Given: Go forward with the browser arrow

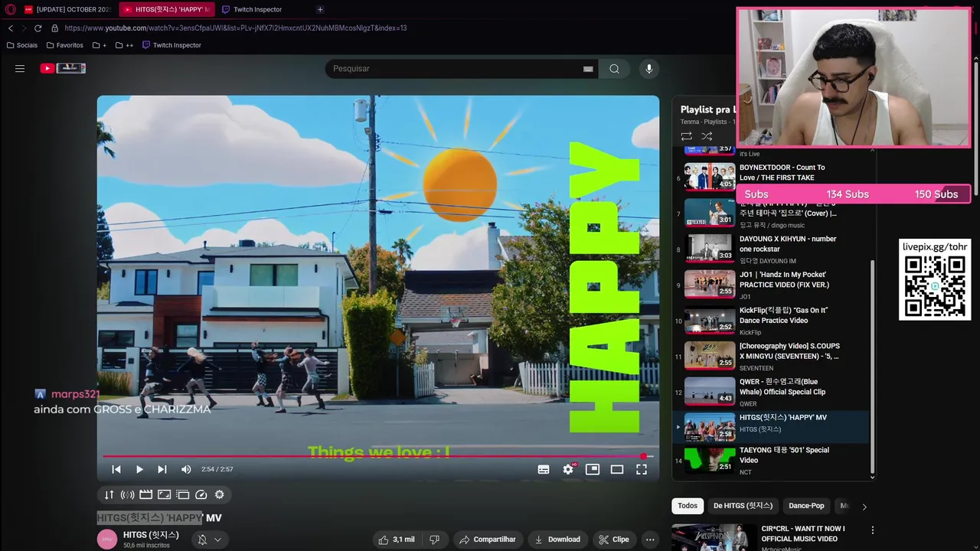Looking at the screenshot, I should point(24,28).
